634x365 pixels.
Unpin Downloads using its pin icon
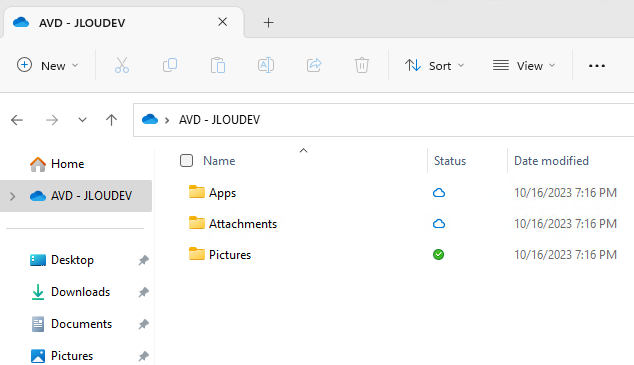point(144,292)
